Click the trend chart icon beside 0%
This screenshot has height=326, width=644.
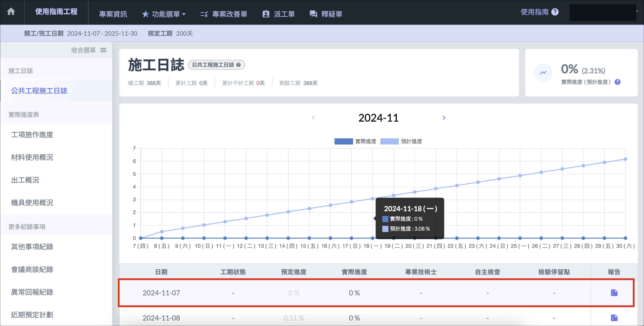click(543, 73)
